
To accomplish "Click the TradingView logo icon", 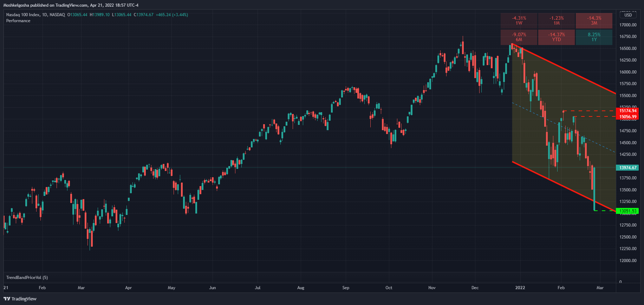I will (7, 299).
